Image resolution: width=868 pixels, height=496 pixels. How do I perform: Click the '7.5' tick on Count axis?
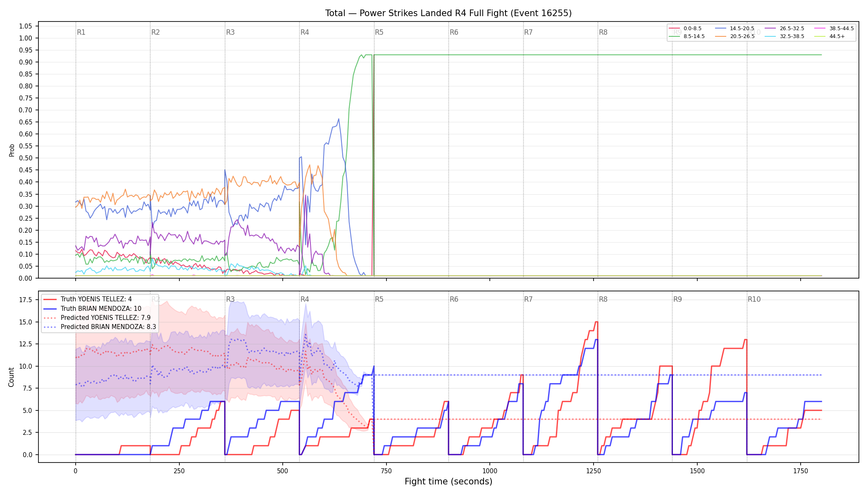(27, 388)
